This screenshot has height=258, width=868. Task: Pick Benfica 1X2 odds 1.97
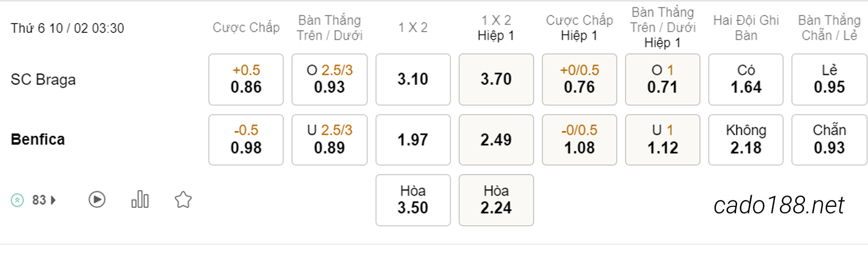[x=413, y=140]
